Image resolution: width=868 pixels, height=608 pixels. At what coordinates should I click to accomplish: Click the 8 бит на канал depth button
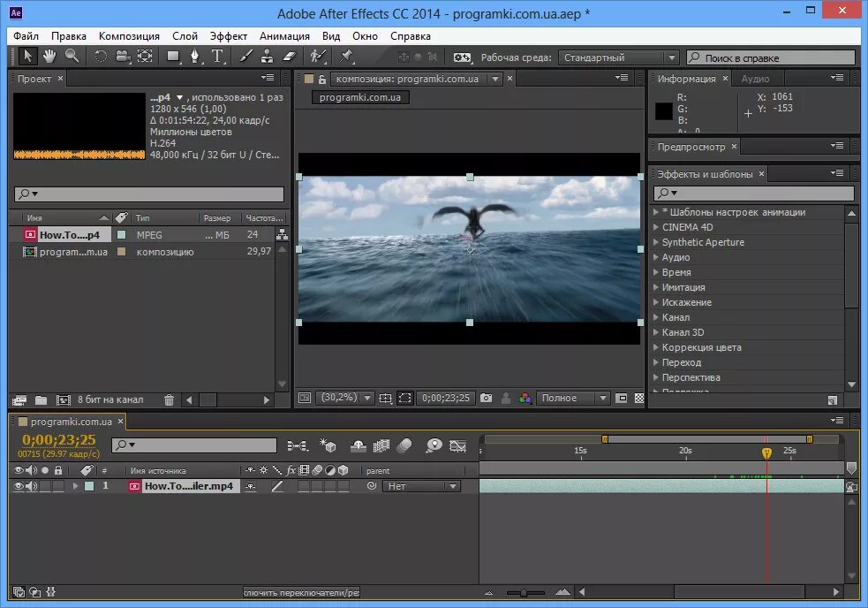point(110,399)
